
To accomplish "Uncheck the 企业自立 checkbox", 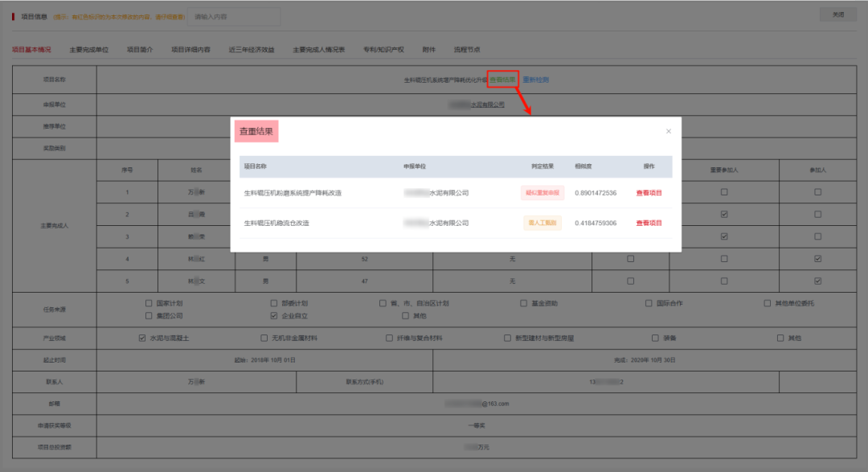I will [x=274, y=315].
